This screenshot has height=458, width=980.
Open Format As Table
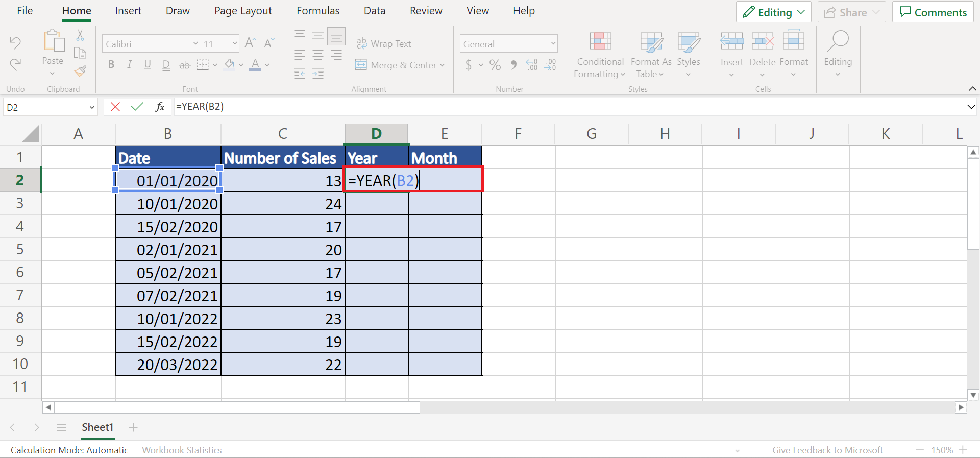point(651,55)
